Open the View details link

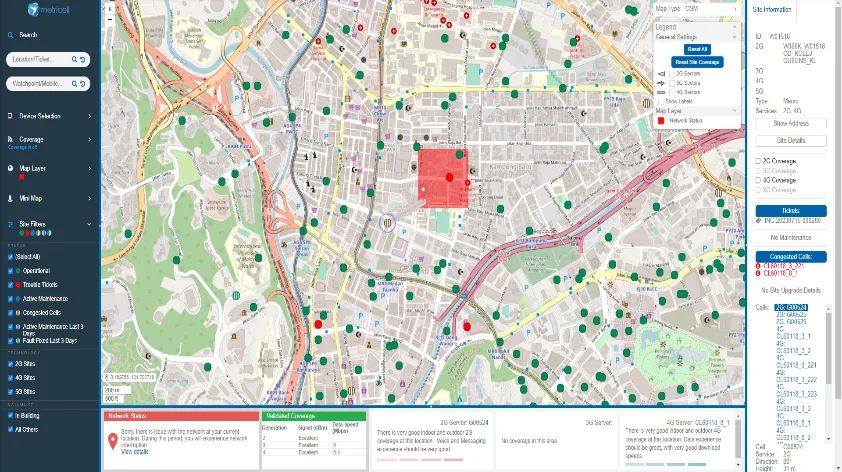(x=135, y=452)
